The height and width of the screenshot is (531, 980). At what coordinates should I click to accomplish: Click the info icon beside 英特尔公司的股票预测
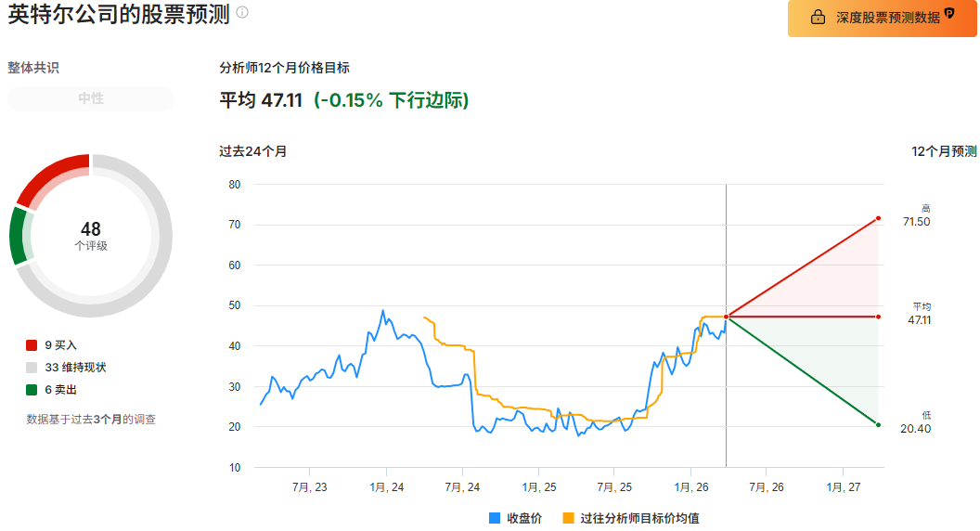242,12
